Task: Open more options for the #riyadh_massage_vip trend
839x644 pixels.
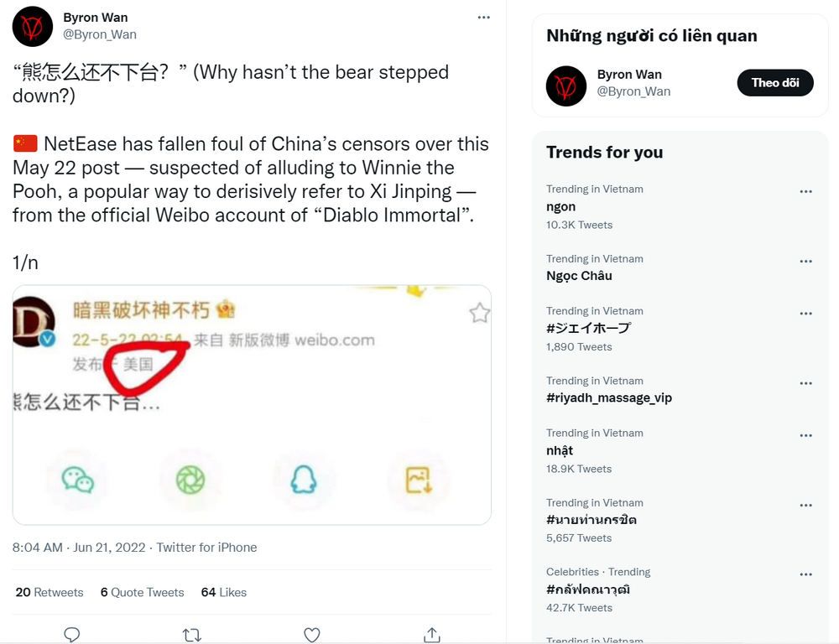Action: click(x=805, y=383)
